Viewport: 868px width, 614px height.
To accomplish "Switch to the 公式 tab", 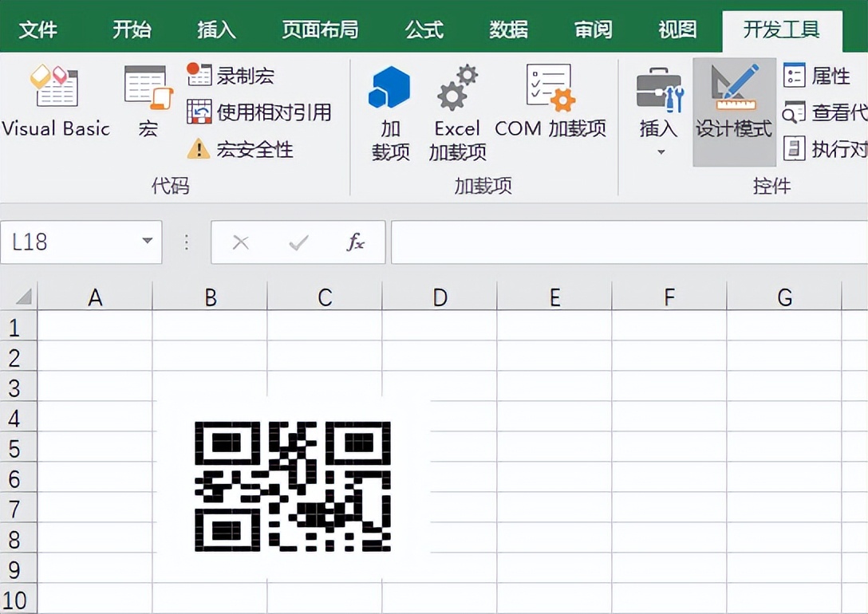I will [x=424, y=30].
